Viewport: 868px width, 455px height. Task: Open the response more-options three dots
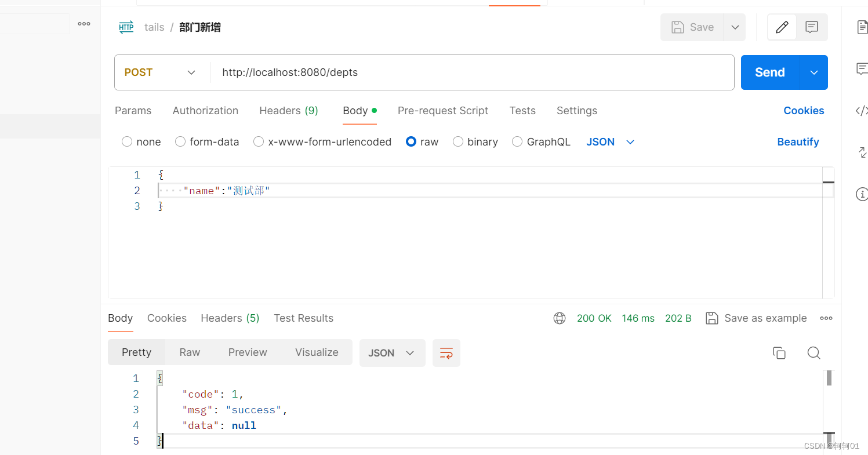point(826,318)
